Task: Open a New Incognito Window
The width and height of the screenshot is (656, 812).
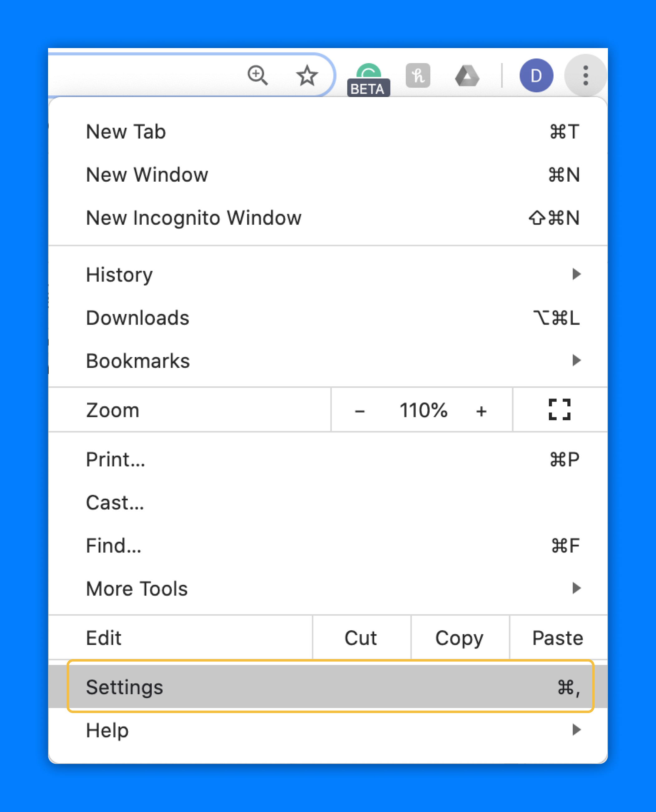Action: pos(193,218)
